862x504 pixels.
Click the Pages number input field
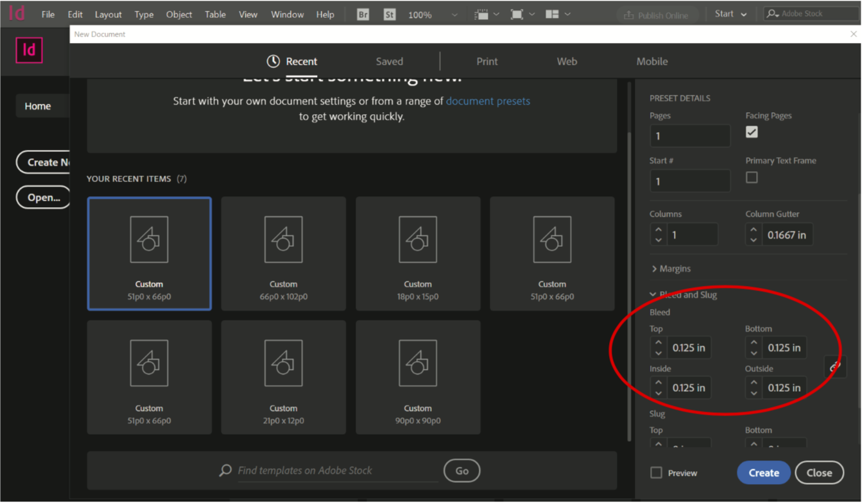click(x=689, y=136)
